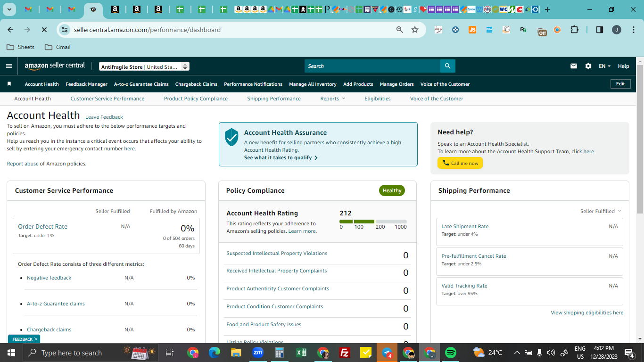644x362 pixels.
Task: Open the orange JS browser extension
Action: pyautogui.click(x=472, y=30)
